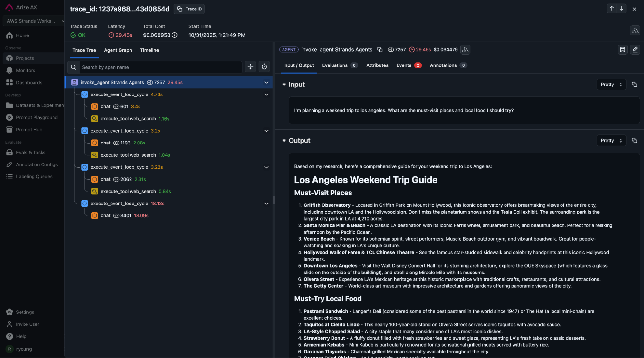Copy the trace ID via Trace ID button
Image resolution: width=644 pixels, height=358 pixels.
pyautogui.click(x=189, y=9)
